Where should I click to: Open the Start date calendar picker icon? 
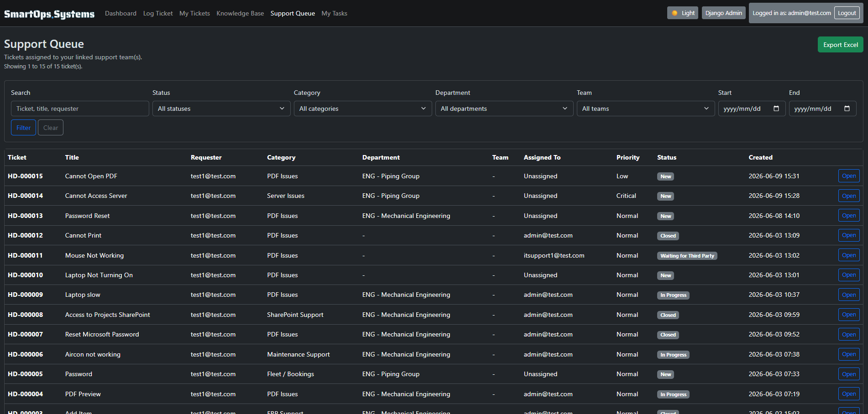tap(776, 109)
